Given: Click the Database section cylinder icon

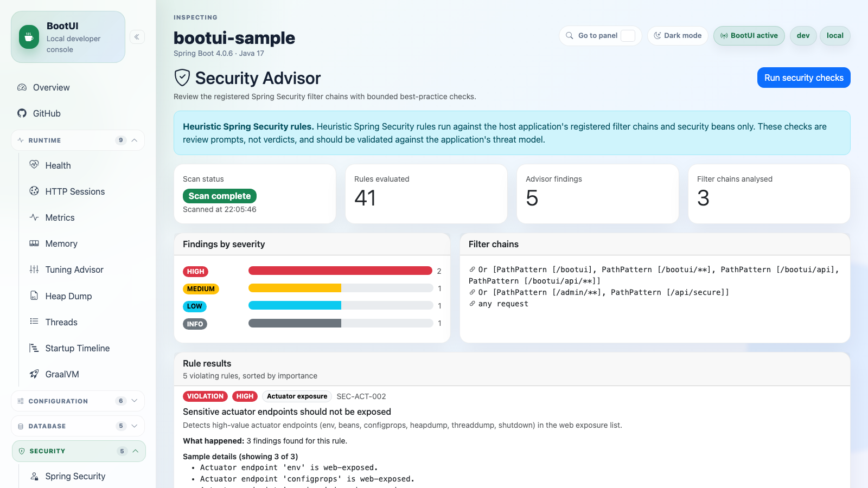Looking at the screenshot, I should pyautogui.click(x=21, y=426).
